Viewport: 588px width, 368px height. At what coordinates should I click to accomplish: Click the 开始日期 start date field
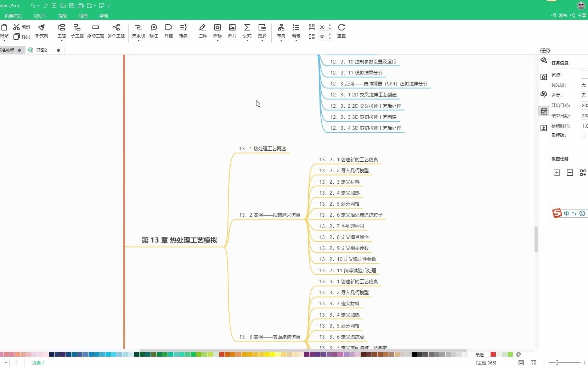click(584, 105)
